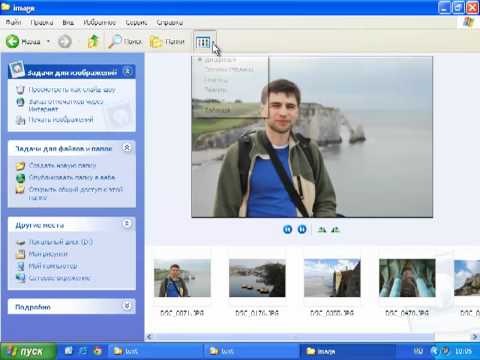
Task: Click the horizontal scrollbar right arrow
Action: pyautogui.click(x=475, y=337)
